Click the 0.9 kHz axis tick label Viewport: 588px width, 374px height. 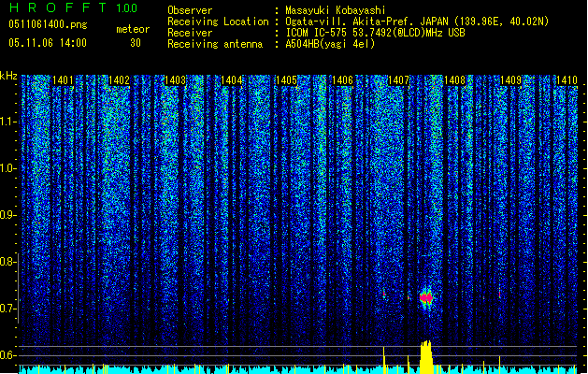pos(7,215)
